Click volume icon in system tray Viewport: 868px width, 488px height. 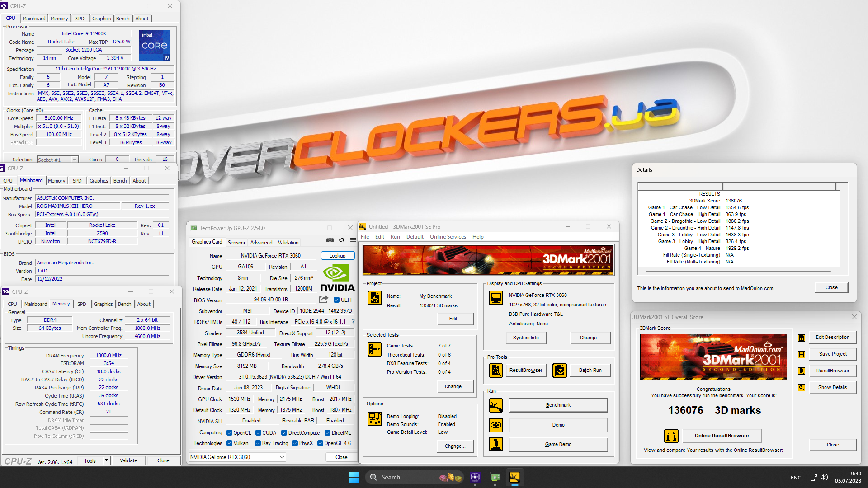(824, 477)
